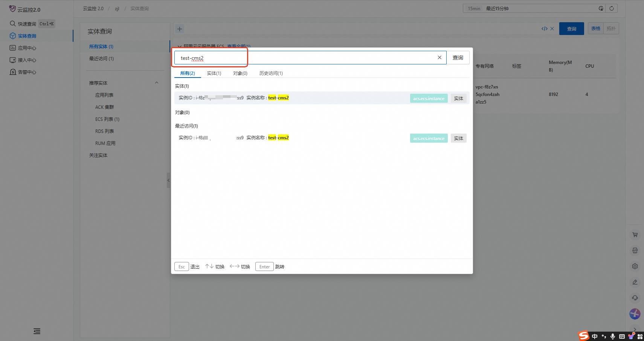Click the 查询 button beside the search box

[458, 58]
